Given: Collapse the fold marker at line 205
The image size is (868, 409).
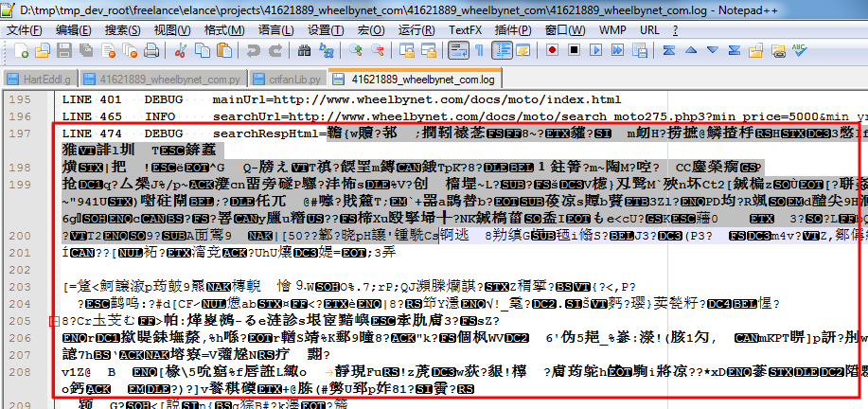Looking at the screenshot, I should [54, 320].
